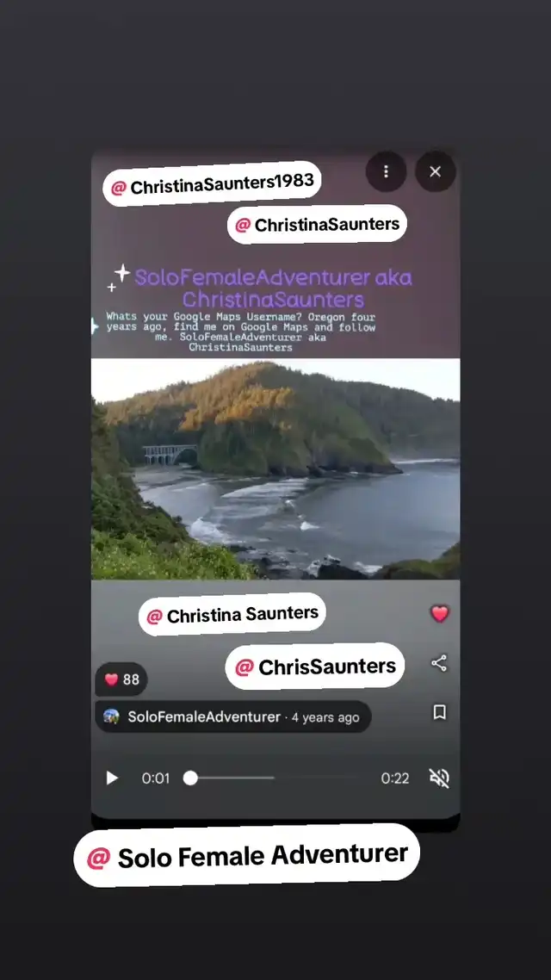Click the video progress slider handle
The width and height of the screenshot is (551, 980).
tap(190, 778)
